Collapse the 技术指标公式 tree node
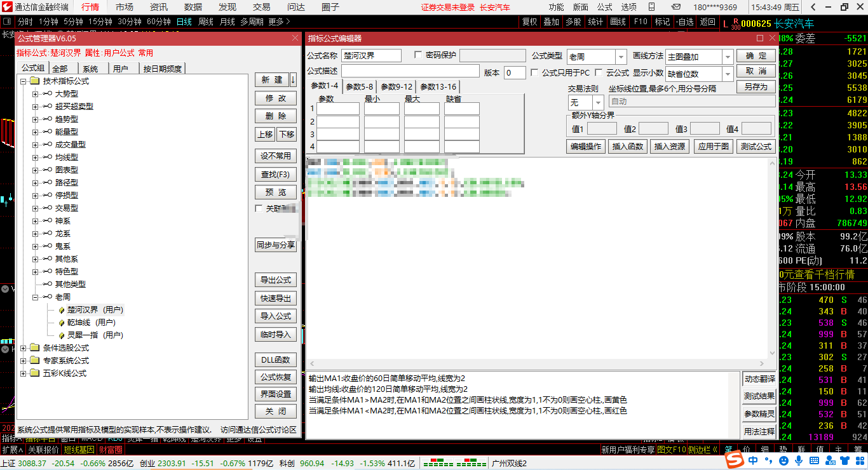Image resolution: width=868 pixels, height=470 pixels. [x=23, y=81]
